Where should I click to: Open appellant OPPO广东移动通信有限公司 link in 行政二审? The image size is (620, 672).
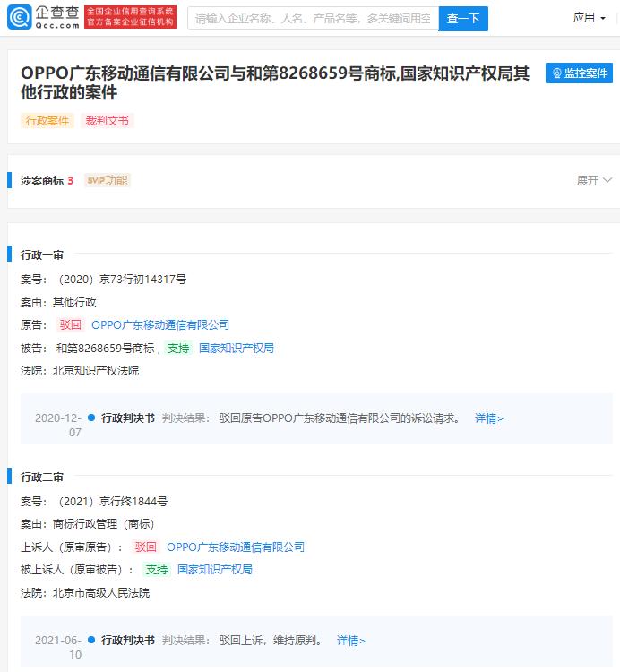tap(236, 547)
